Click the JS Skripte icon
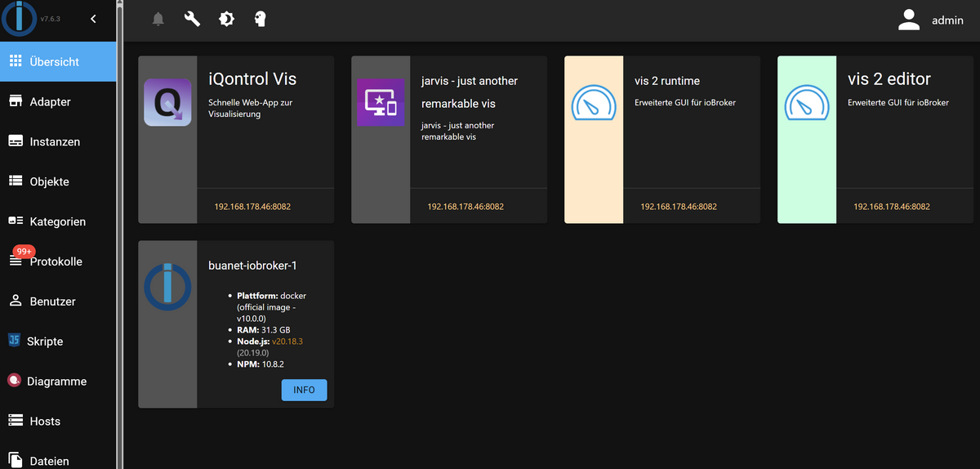The height and width of the screenshot is (469, 980). (x=14, y=341)
